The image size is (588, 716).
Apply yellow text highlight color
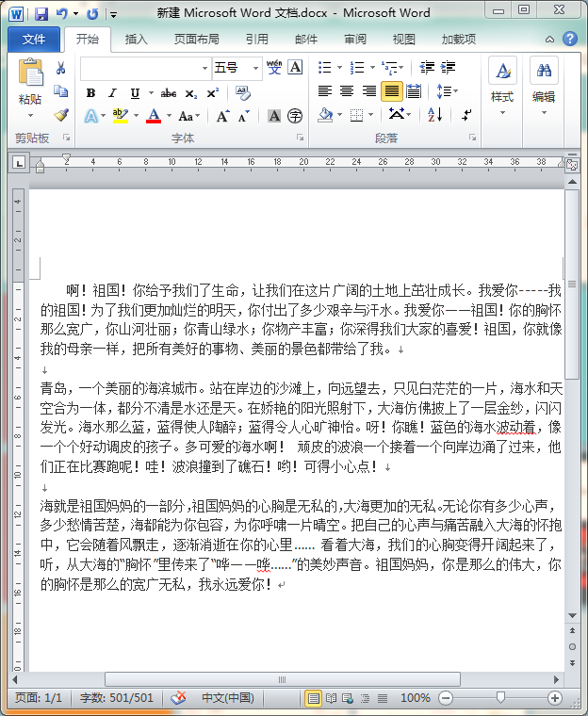coord(121,116)
